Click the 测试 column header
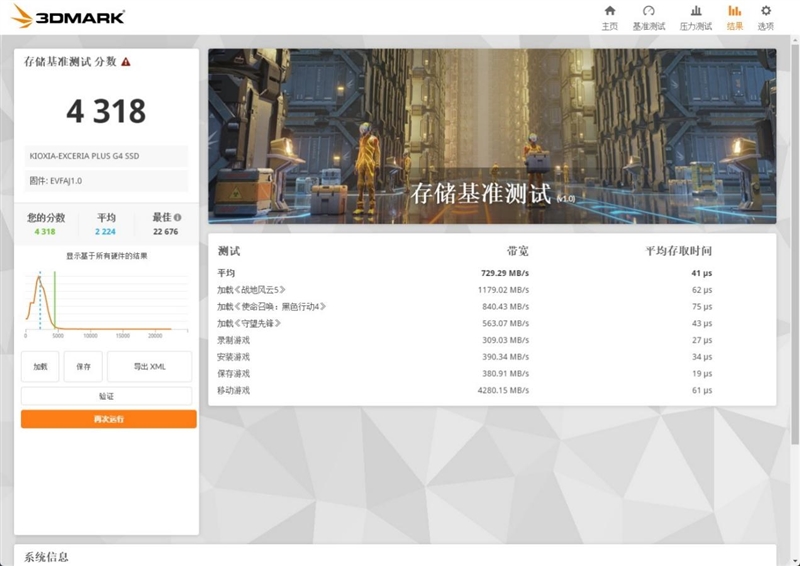Screen dimensions: 800x566 click(x=229, y=251)
